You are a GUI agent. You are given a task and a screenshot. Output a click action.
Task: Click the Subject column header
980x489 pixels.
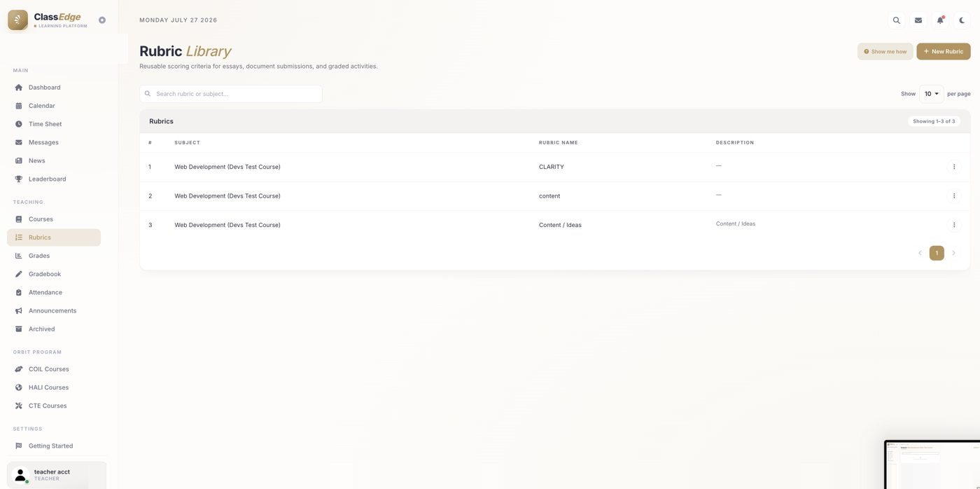[188, 143]
